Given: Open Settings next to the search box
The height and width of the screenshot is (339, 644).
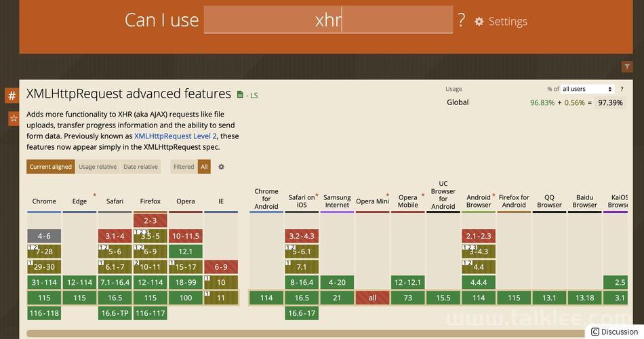Looking at the screenshot, I should tap(501, 22).
